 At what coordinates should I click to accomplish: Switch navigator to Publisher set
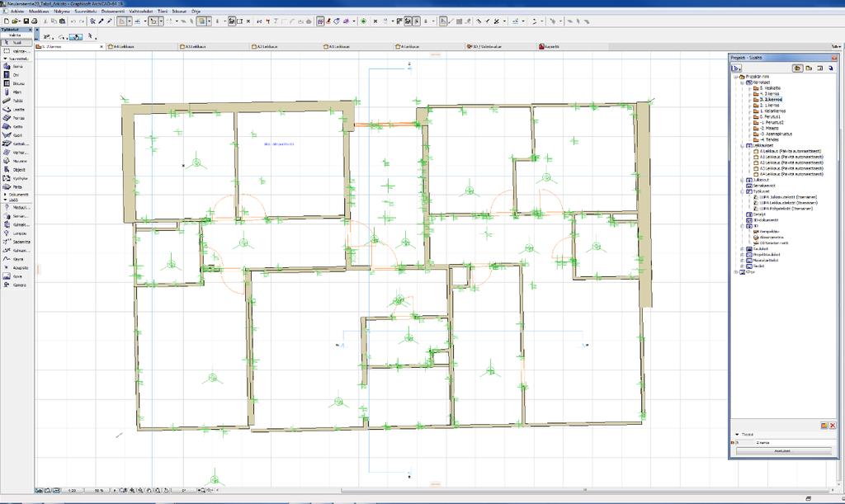pyautogui.click(x=830, y=68)
